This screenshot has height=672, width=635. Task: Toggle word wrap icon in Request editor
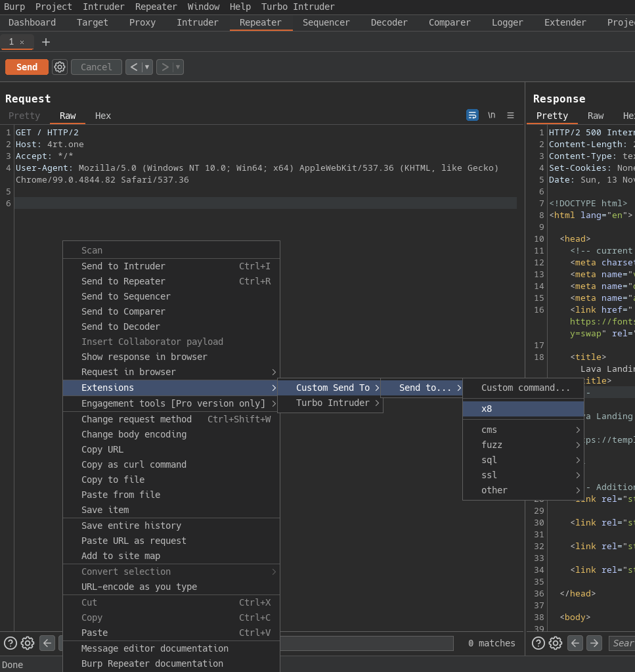pyautogui.click(x=472, y=115)
